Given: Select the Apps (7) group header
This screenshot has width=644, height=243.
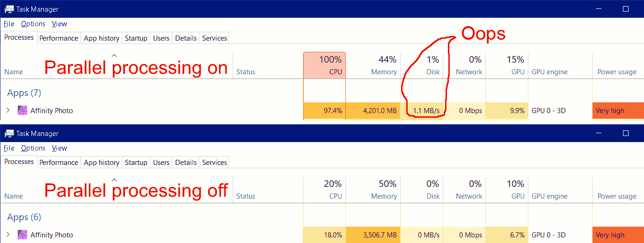Looking at the screenshot, I should 24,93.
